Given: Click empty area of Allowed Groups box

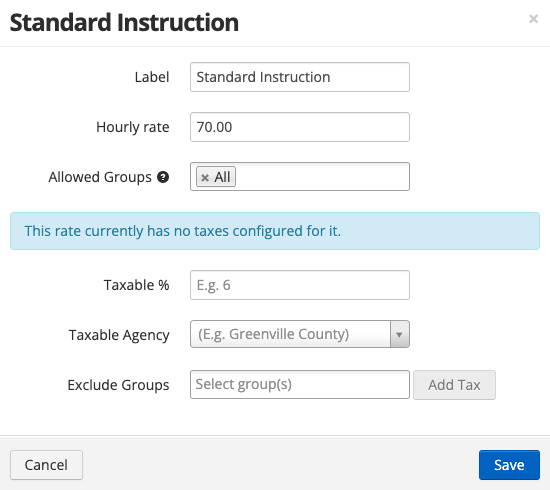Looking at the screenshot, I should coord(322,177).
